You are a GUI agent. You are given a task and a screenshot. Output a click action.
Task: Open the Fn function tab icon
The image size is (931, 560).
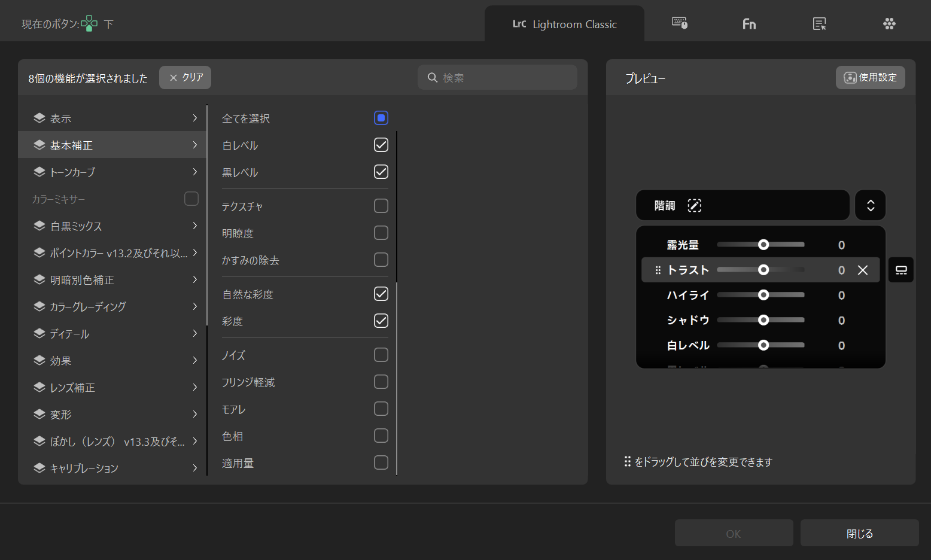(749, 24)
